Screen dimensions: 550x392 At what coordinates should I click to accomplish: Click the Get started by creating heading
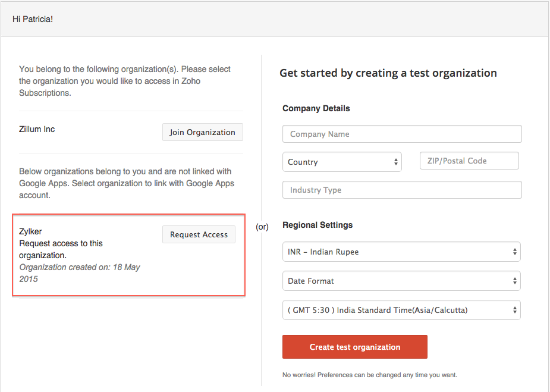[x=388, y=73]
